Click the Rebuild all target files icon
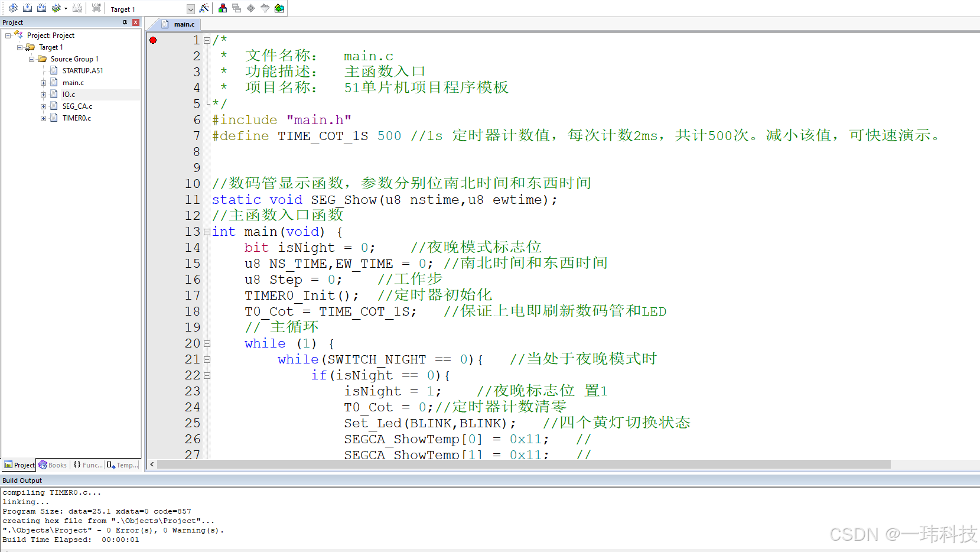980x552 pixels. 41,8
